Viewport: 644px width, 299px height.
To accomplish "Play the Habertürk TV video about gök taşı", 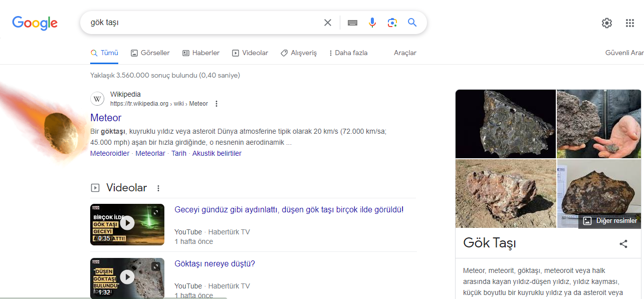I will point(127,224).
